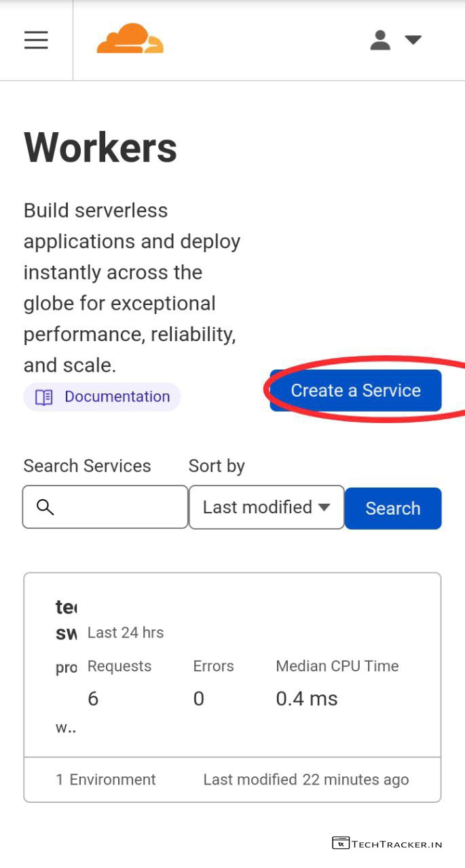
Task: Click the Workers page heading
Action: click(x=100, y=147)
